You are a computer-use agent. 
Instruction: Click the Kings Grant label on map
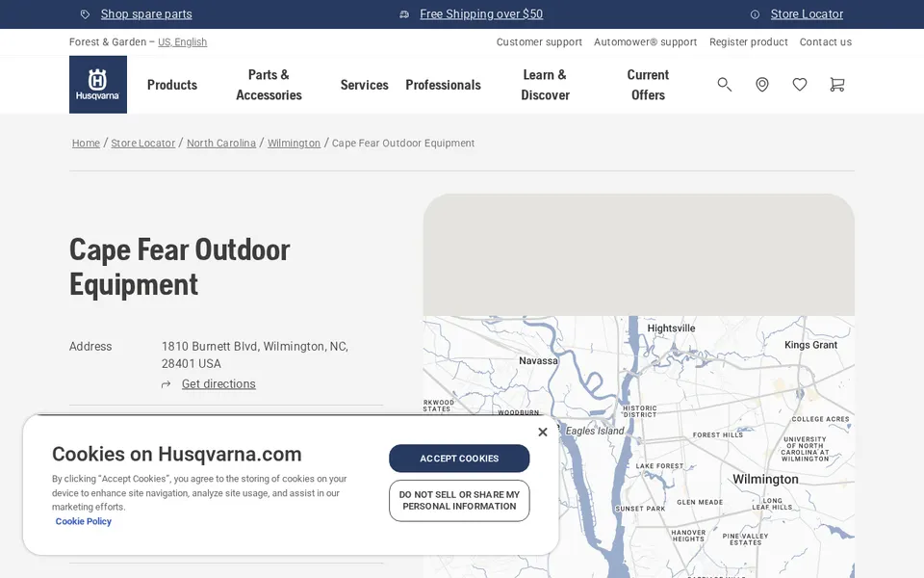(810, 345)
